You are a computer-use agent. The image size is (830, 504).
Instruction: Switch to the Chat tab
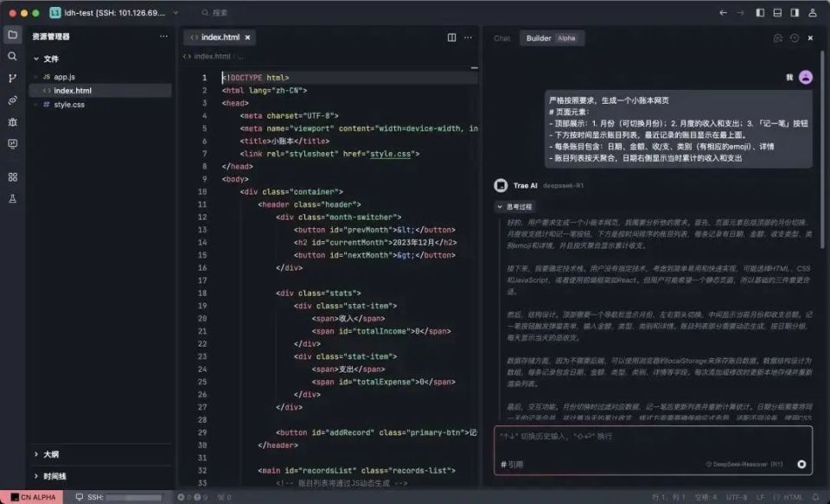pos(501,38)
